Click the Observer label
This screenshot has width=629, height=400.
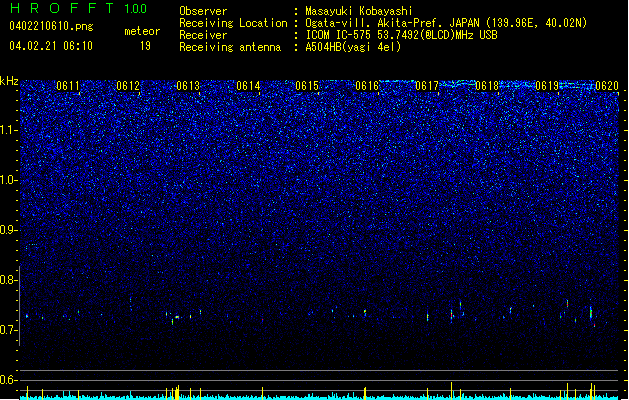(203, 11)
